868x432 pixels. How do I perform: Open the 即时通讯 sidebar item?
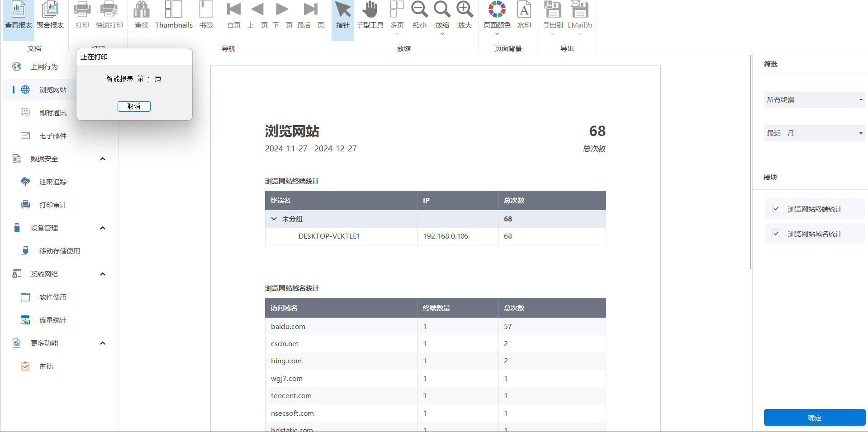click(x=52, y=113)
